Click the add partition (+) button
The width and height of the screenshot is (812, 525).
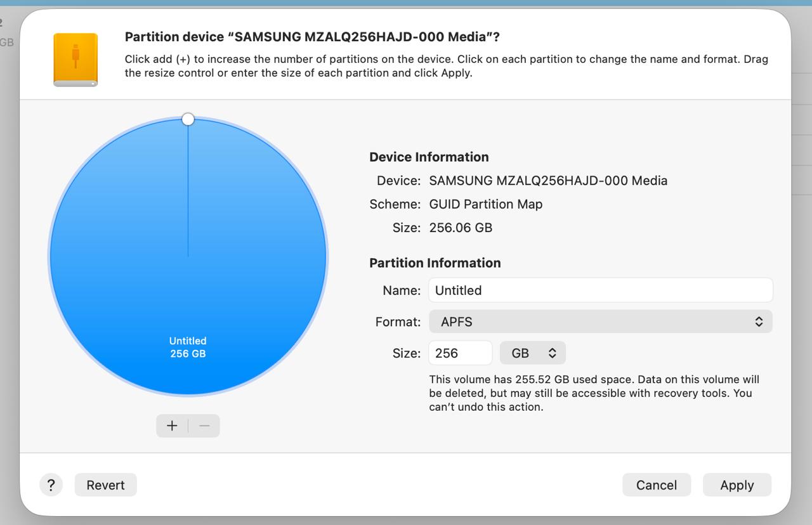172,425
